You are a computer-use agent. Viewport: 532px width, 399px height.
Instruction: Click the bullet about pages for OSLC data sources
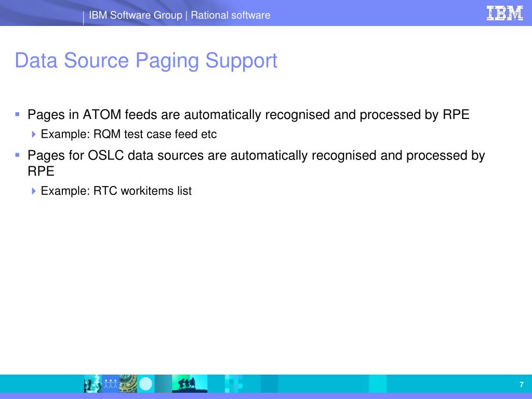tap(256, 163)
